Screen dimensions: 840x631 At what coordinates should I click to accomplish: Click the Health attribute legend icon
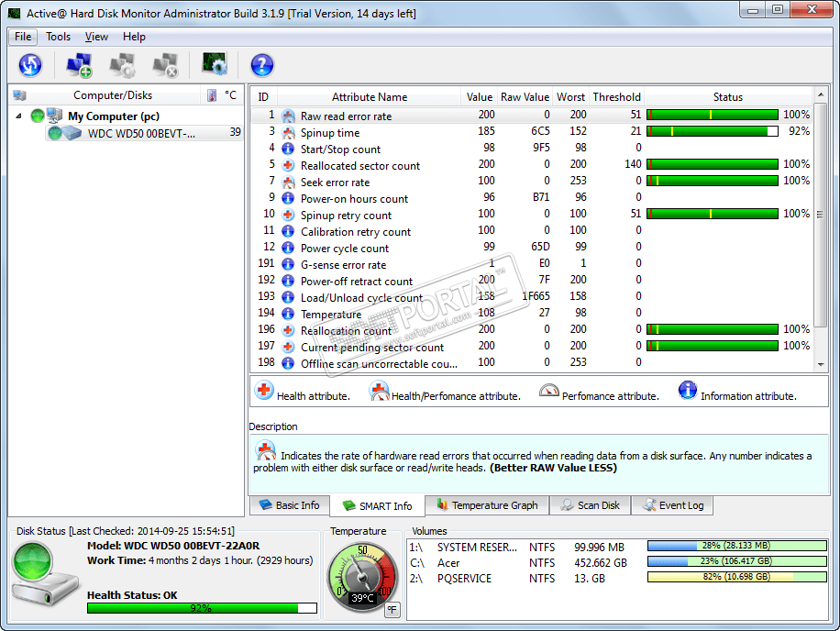[x=264, y=391]
